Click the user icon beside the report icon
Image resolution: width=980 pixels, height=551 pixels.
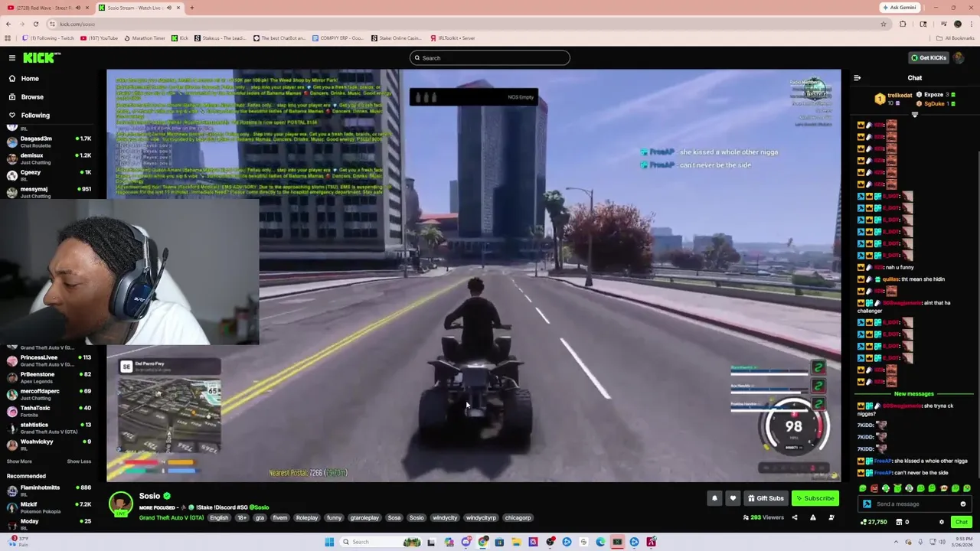pyautogui.click(x=831, y=518)
